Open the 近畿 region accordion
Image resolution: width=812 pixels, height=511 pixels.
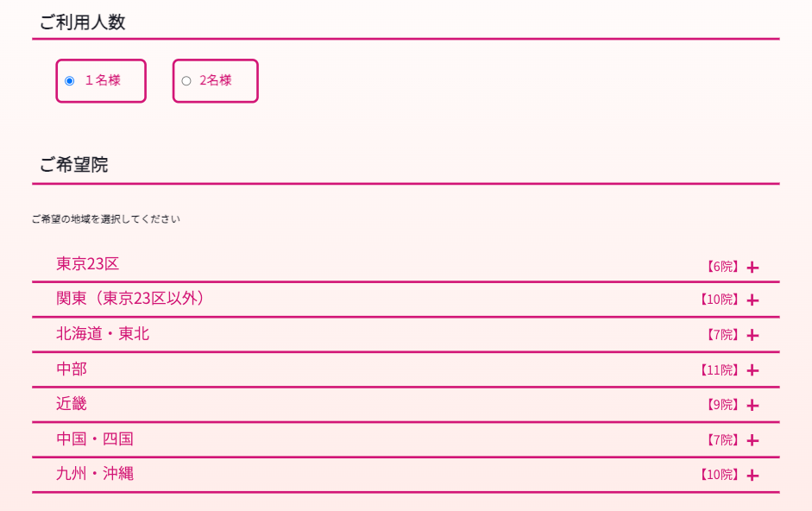pyautogui.click(x=72, y=403)
